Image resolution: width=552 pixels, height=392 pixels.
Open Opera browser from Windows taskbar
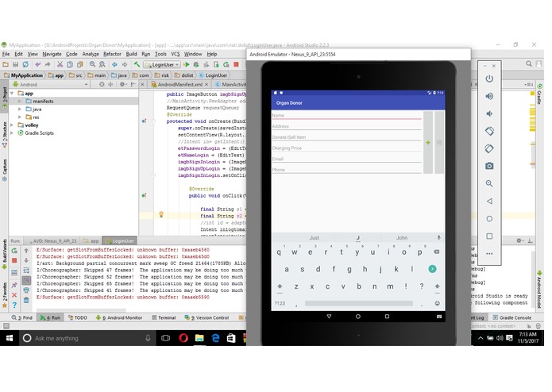pos(183,338)
